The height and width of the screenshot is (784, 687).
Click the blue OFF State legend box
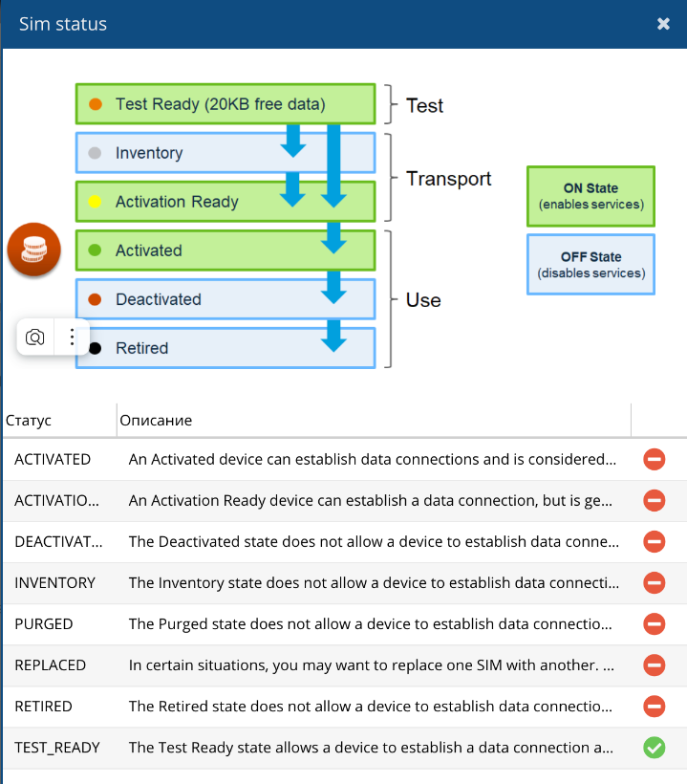point(590,264)
